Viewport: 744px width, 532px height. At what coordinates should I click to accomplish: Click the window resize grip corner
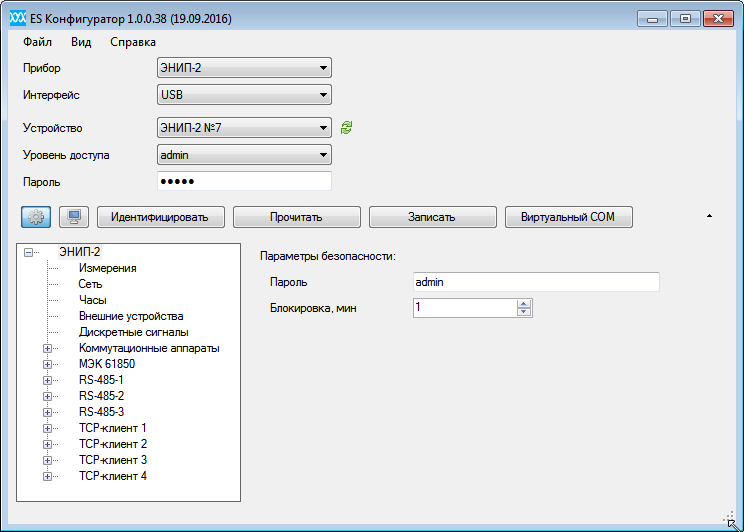point(730,518)
